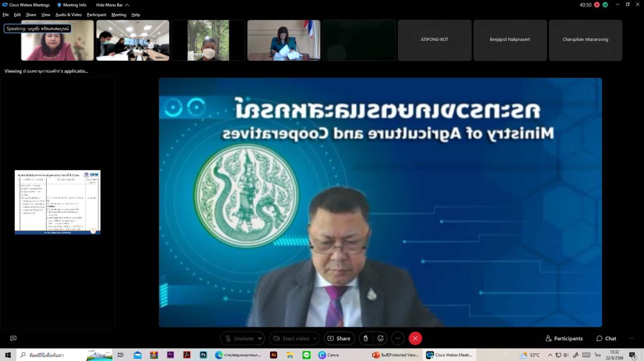644x361 pixels.
Task: Select the masked man video thumbnail
Action: (x=208, y=40)
